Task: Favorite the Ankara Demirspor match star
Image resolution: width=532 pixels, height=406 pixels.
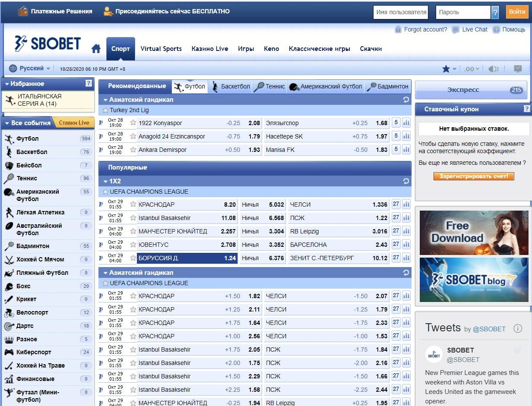Action: pos(133,150)
